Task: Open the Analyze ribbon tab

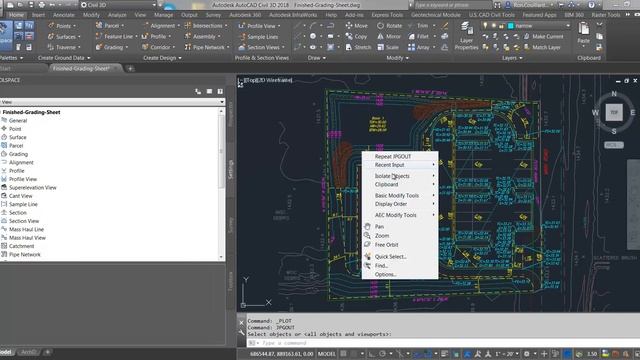Action: [117, 15]
